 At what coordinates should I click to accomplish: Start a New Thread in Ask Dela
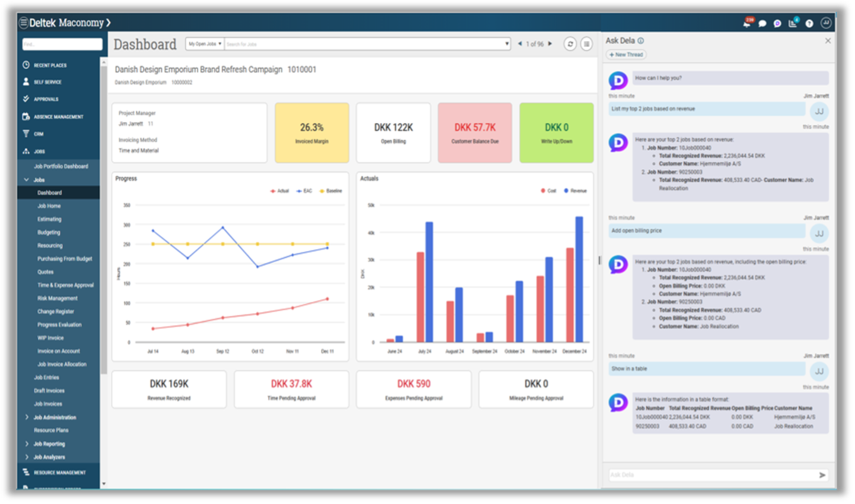click(x=626, y=55)
